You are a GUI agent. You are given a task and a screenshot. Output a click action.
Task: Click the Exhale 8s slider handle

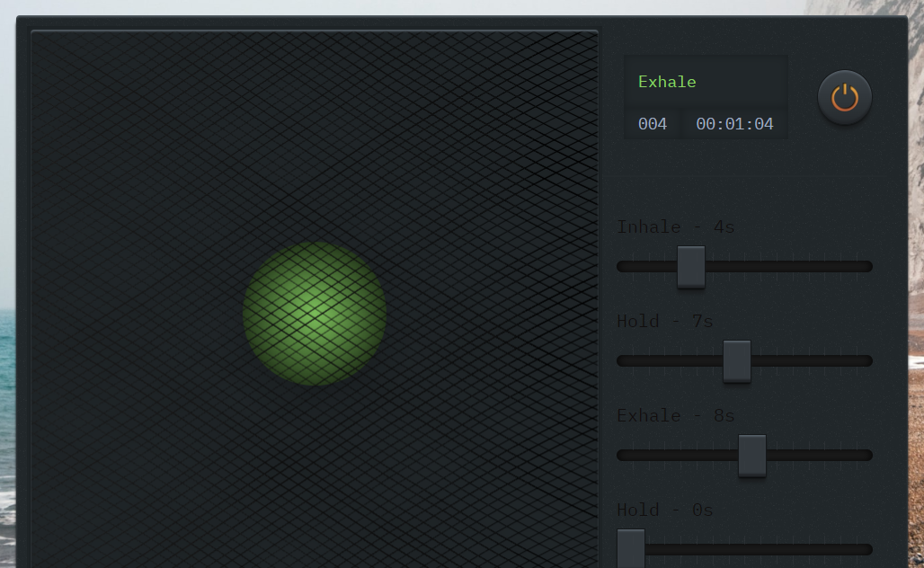752,456
